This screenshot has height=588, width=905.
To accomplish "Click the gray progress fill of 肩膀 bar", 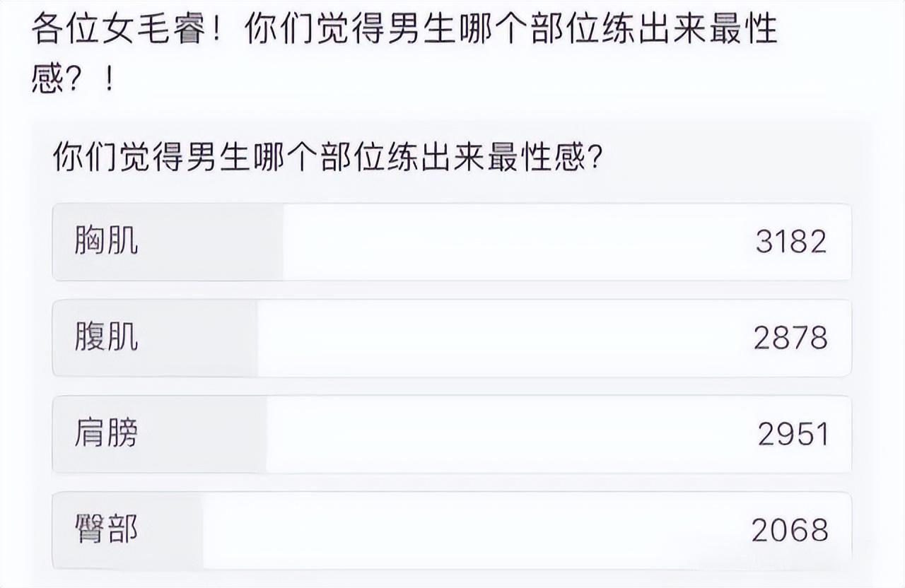I will 160,434.
